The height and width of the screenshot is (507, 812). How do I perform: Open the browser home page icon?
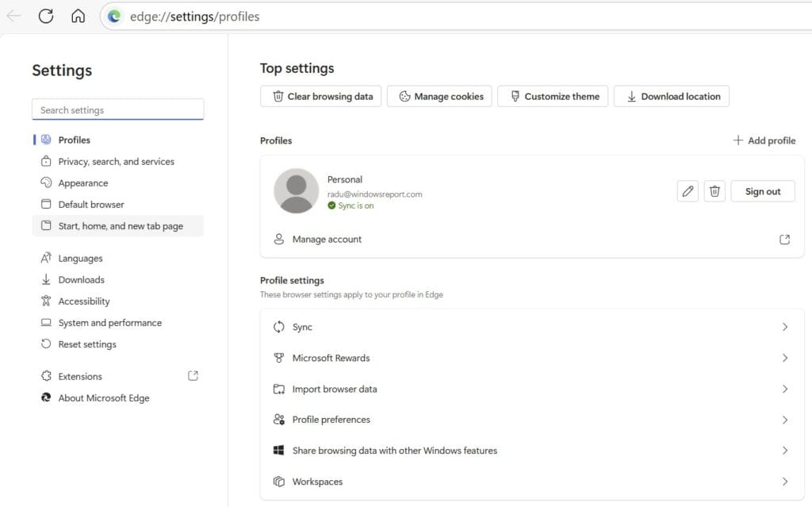(x=77, y=16)
